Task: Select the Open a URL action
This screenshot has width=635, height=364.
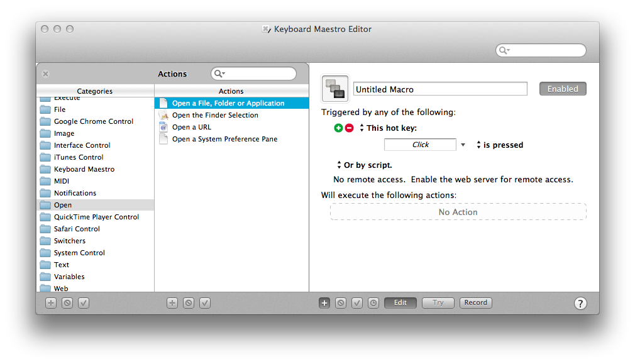Action: tap(231, 127)
